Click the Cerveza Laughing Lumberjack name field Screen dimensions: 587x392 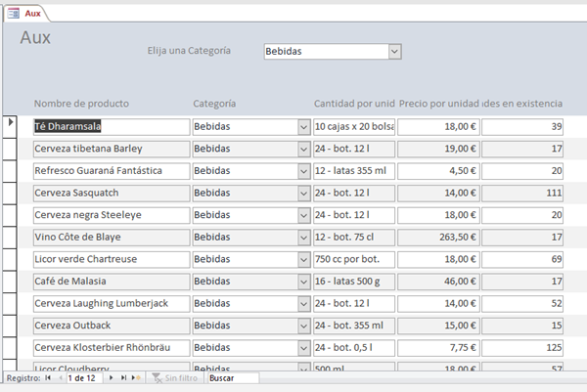click(x=112, y=303)
